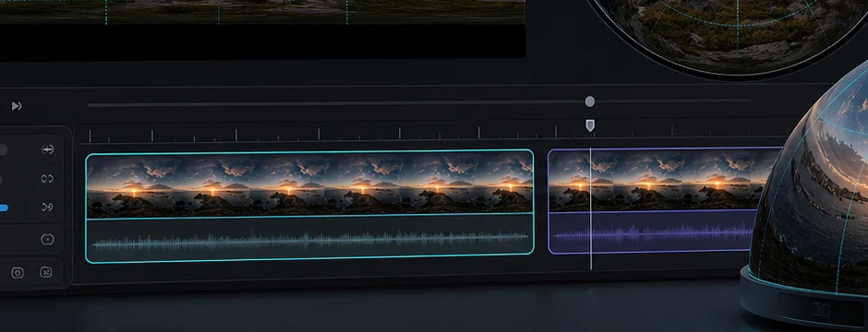This screenshot has width=868, height=332.
Task: Click the rounded-square record icon in fourth row
Action: (x=48, y=239)
